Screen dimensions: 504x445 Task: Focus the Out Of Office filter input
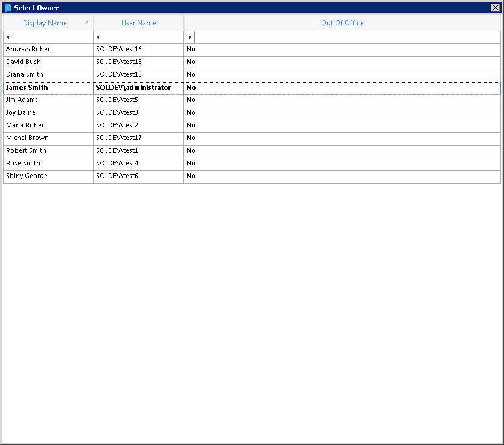(348, 37)
